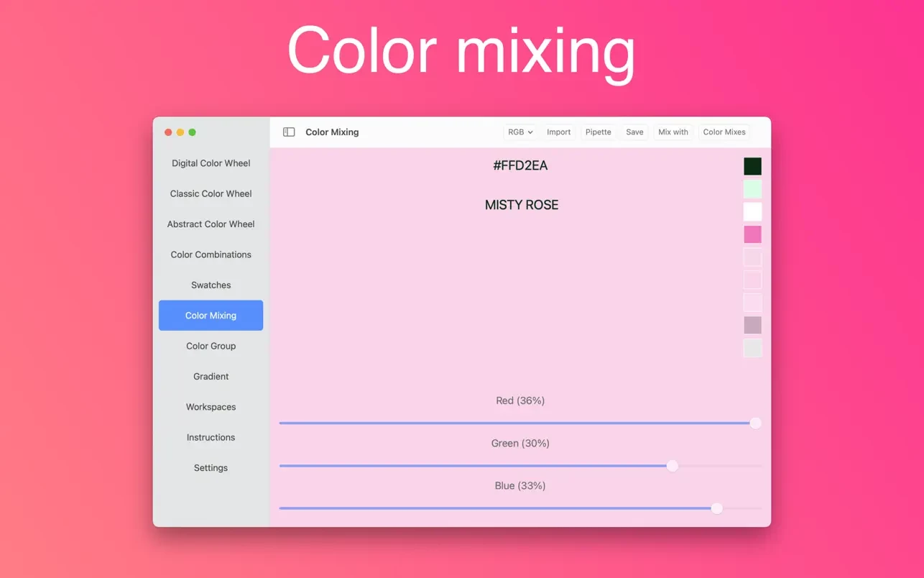Activate the Pipette color picker
Viewport: 924px width, 578px height.
[598, 132]
